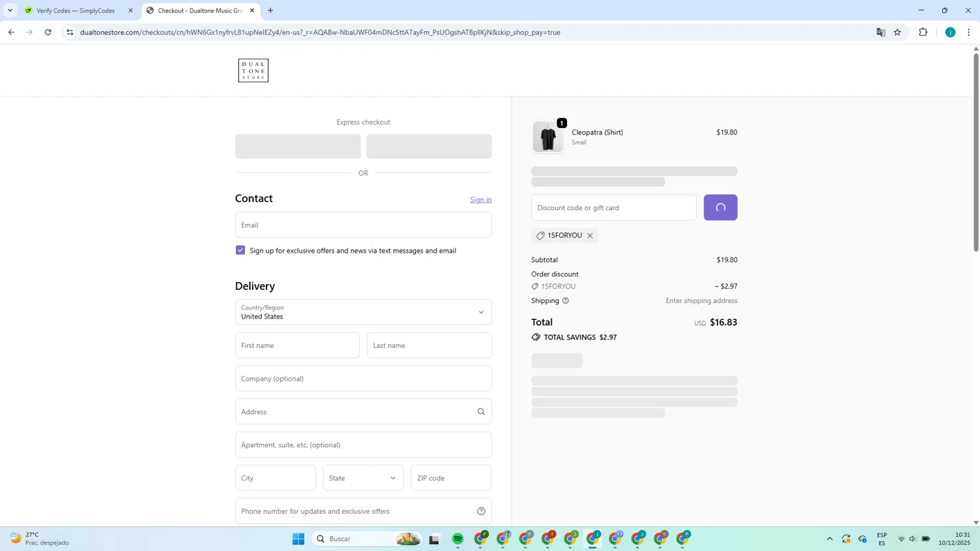Launch Spotify from the taskbar

tap(458, 539)
